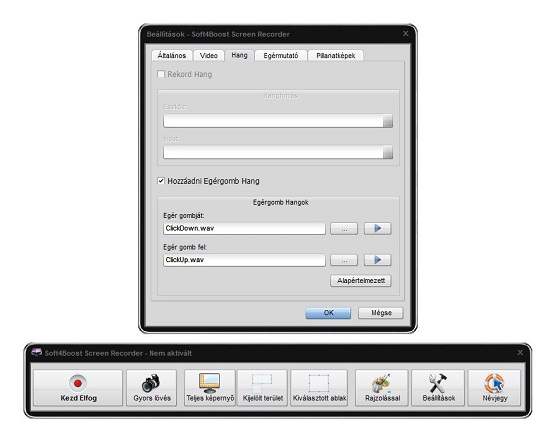Switch to the Video tab

209,55
